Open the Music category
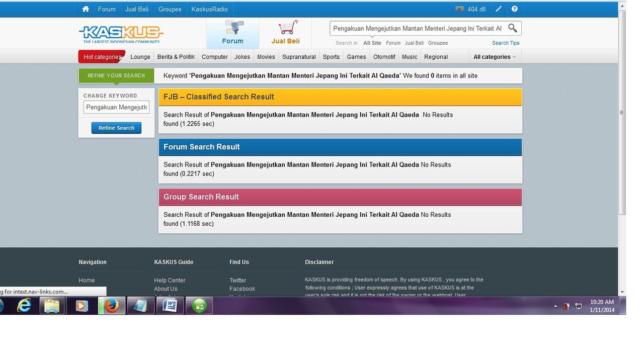 pyautogui.click(x=410, y=57)
